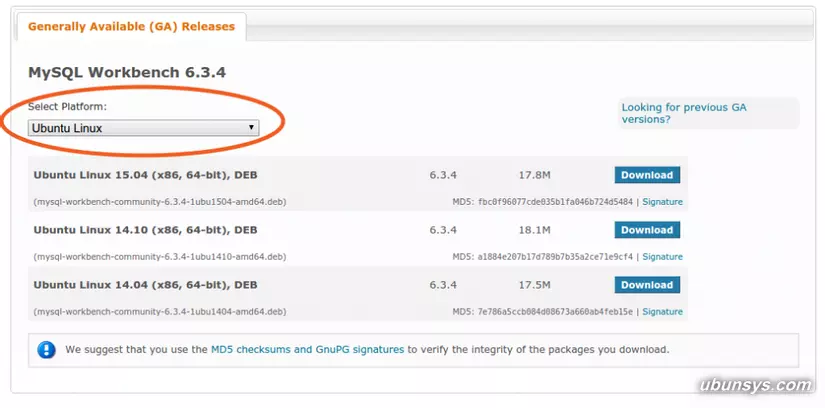Open the Signature link for Ubuntu 14.04
825x408 pixels.
(x=662, y=312)
